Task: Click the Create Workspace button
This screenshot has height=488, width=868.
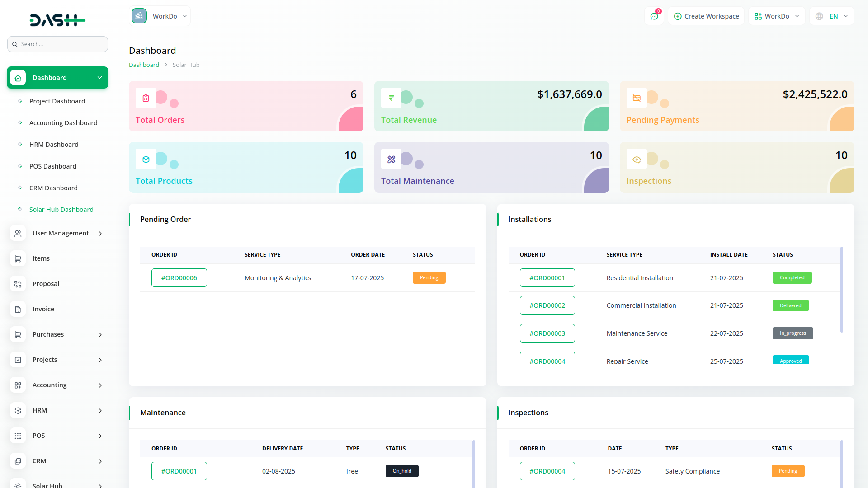Action: coord(706,16)
